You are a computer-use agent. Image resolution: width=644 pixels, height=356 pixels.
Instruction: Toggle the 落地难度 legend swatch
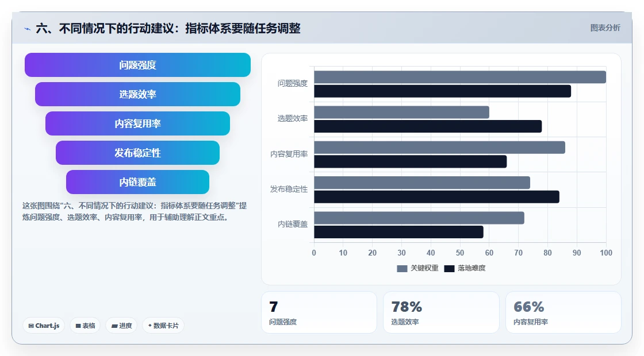click(449, 268)
